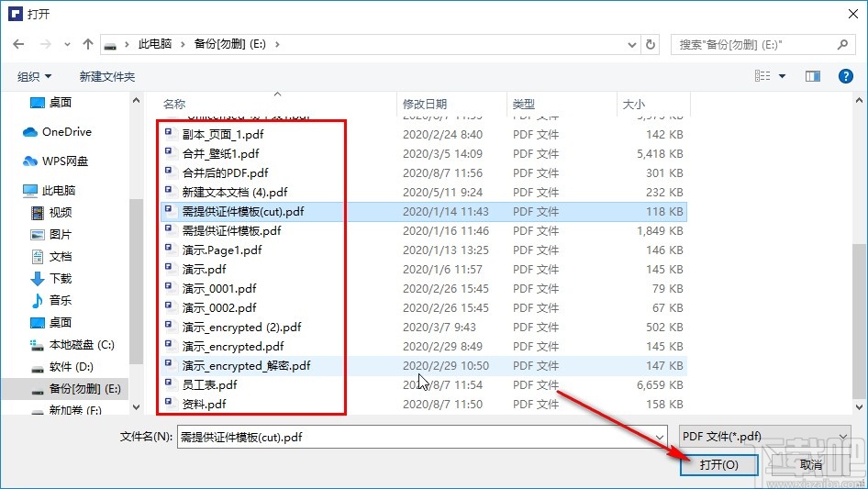Click the 打开(O) button
The width and height of the screenshot is (868, 489).
[x=718, y=464]
